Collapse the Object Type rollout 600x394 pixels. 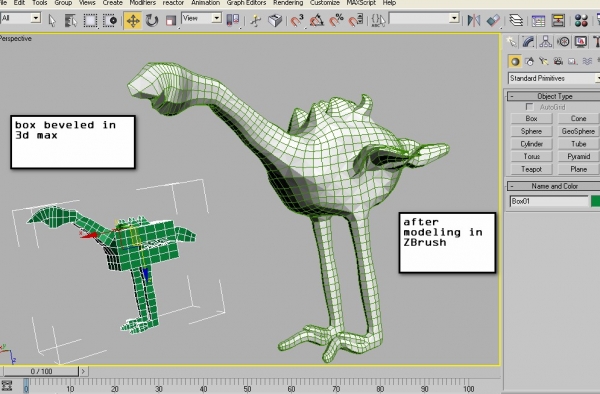point(554,96)
